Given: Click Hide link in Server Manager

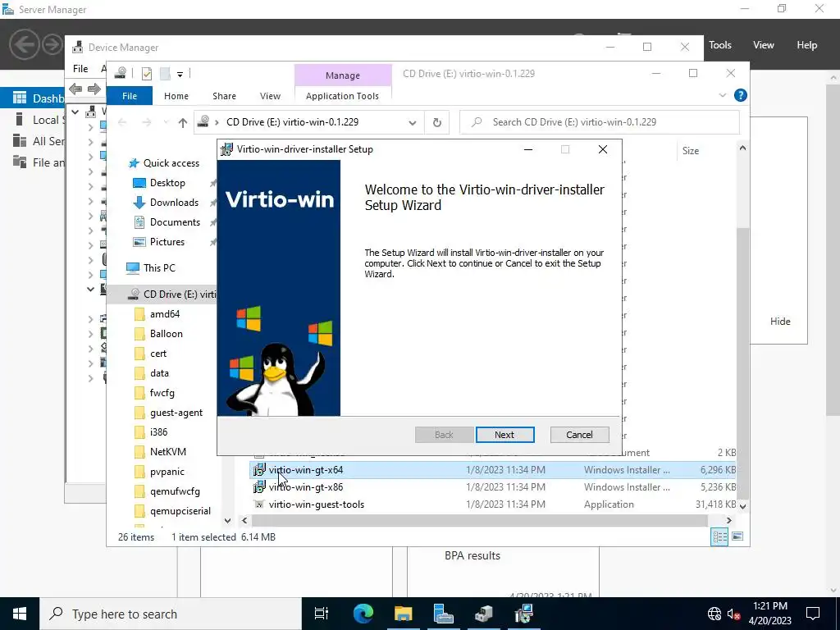Looking at the screenshot, I should pos(780,322).
